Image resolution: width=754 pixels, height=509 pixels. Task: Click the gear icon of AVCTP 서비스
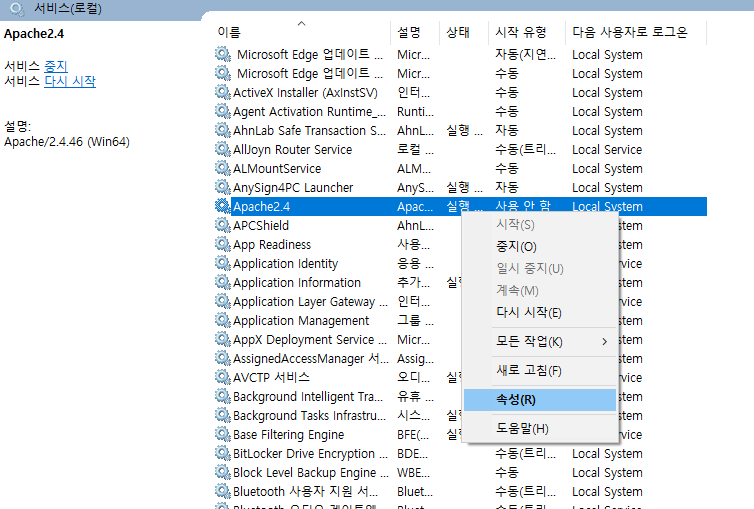[x=223, y=377]
